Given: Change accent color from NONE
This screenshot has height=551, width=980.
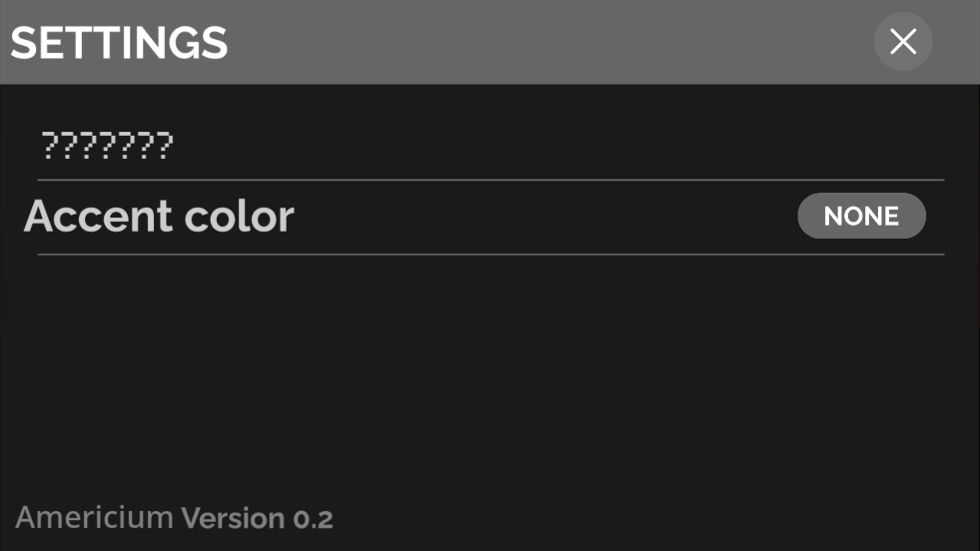Looking at the screenshot, I should coord(861,216).
